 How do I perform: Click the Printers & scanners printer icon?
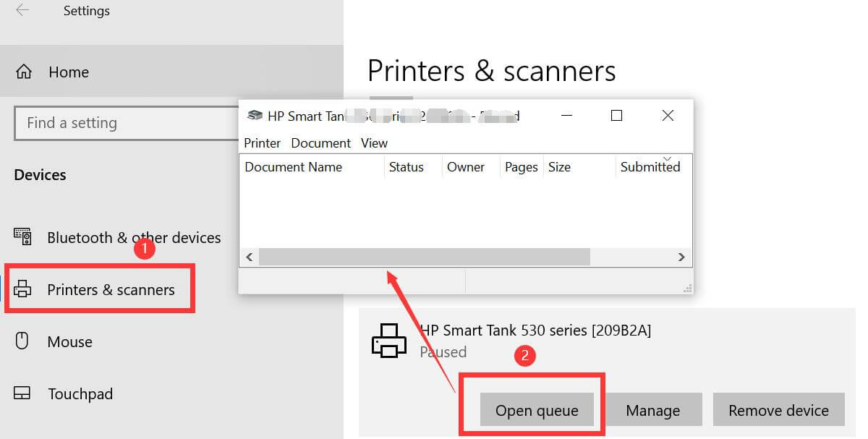point(24,288)
